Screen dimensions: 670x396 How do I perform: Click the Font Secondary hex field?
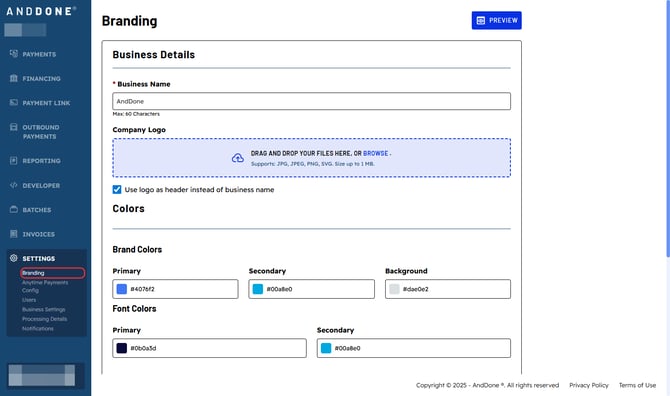point(414,348)
